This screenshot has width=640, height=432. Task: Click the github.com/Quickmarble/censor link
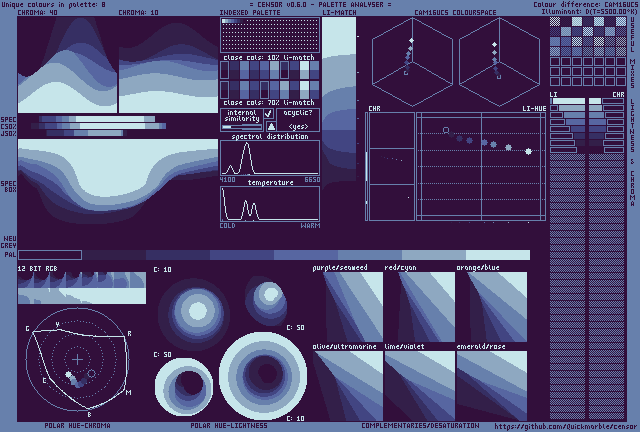pos(565,426)
